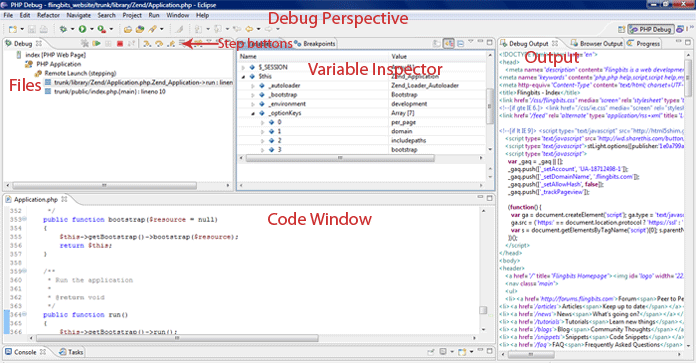The height and width of the screenshot is (363, 696).
Task: Expand the _autoloader variable node
Action: pos(253,86)
